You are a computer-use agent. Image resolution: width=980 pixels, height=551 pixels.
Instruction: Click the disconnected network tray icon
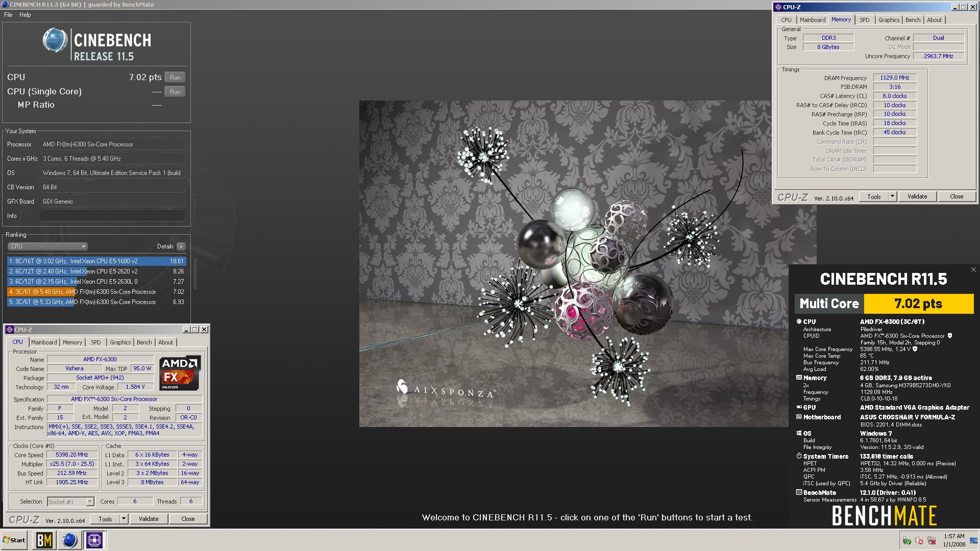tap(932, 540)
